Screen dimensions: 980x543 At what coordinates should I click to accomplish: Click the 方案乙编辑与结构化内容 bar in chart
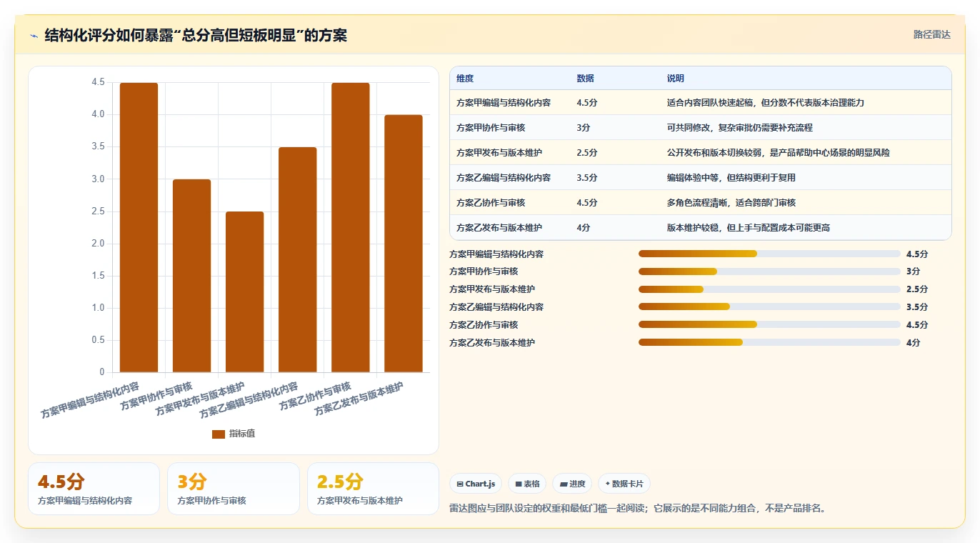(297, 259)
